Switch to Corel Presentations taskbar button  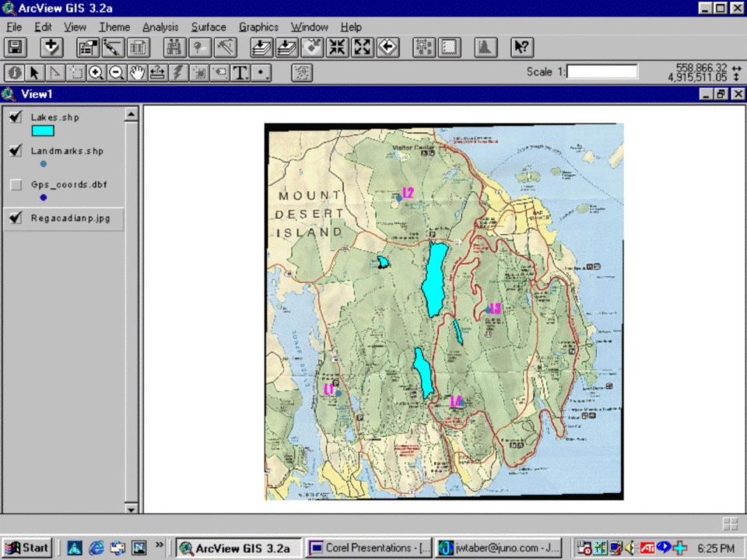(x=369, y=548)
